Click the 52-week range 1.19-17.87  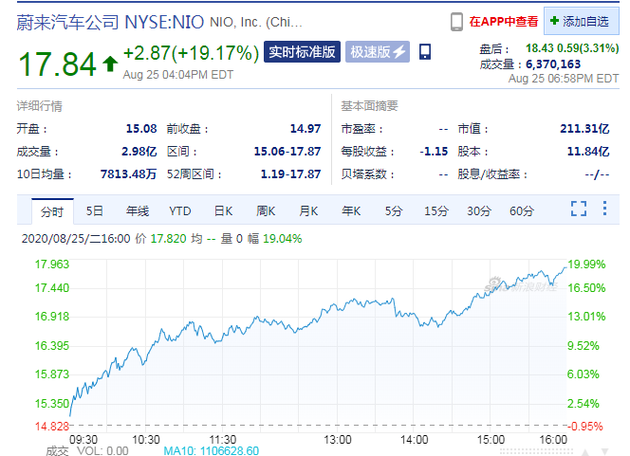click(290, 174)
